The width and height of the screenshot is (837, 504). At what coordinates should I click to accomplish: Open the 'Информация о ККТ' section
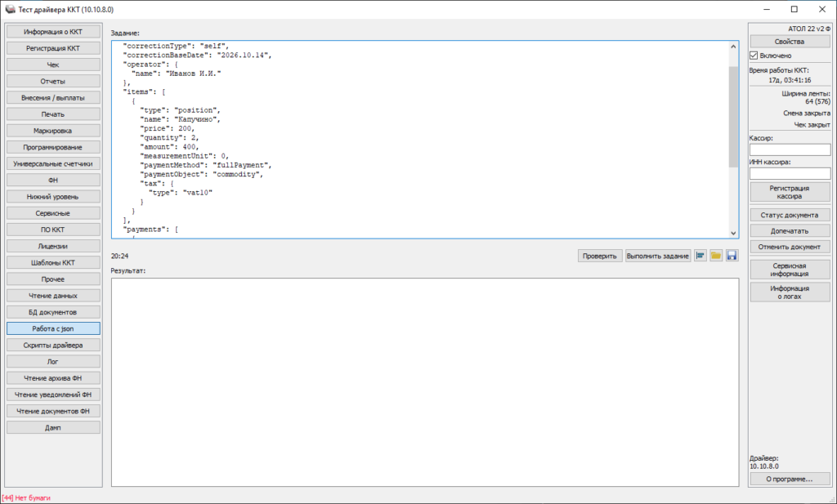pyautogui.click(x=53, y=32)
